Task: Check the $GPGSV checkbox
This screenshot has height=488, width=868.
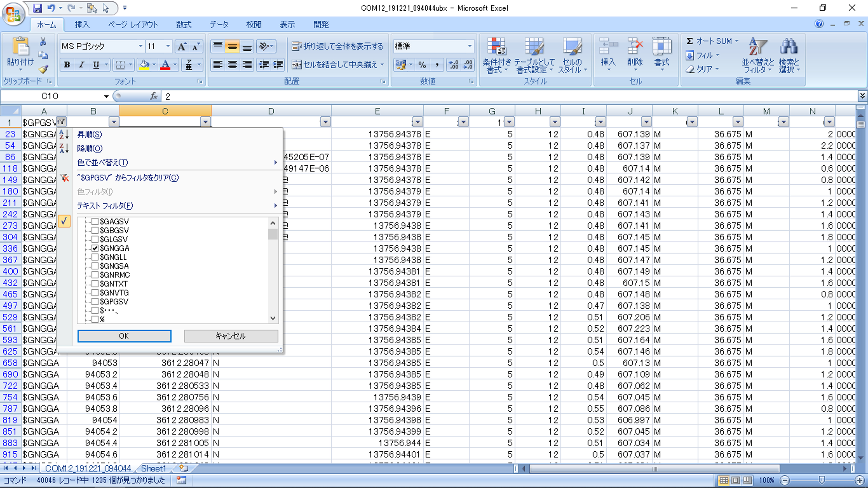Action: [x=95, y=301]
